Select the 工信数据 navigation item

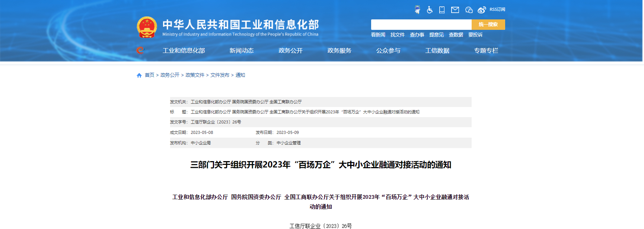click(x=437, y=51)
